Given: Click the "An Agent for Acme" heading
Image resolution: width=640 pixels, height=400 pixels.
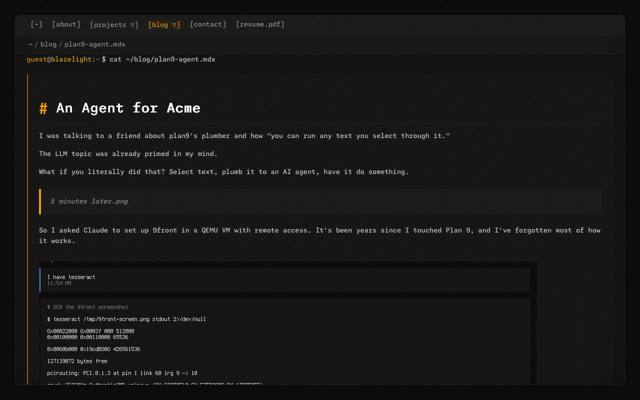Looking at the screenshot, I should pyautogui.click(x=128, y=108).
